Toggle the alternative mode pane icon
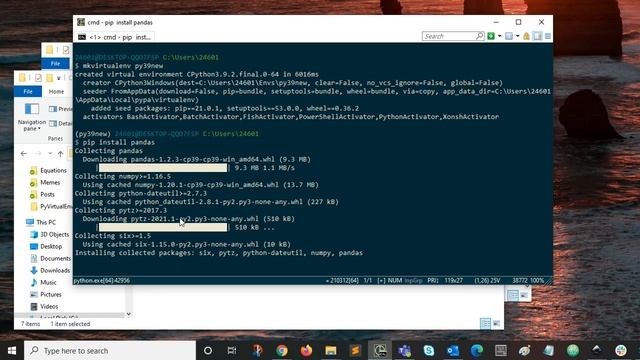Screen dimensions: 640x360 tap(538, 36)
